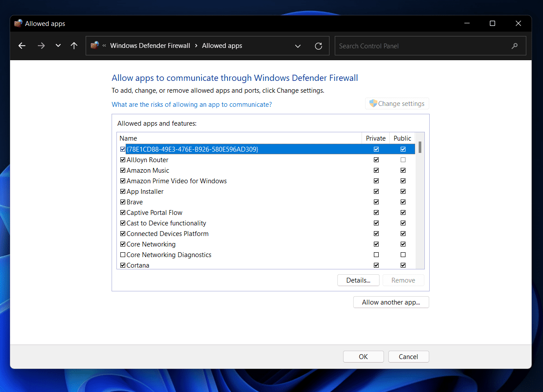Click the search magnifier in Search Control Panel
The width and height of the screenshot is (543, 392).
[514, 46]
